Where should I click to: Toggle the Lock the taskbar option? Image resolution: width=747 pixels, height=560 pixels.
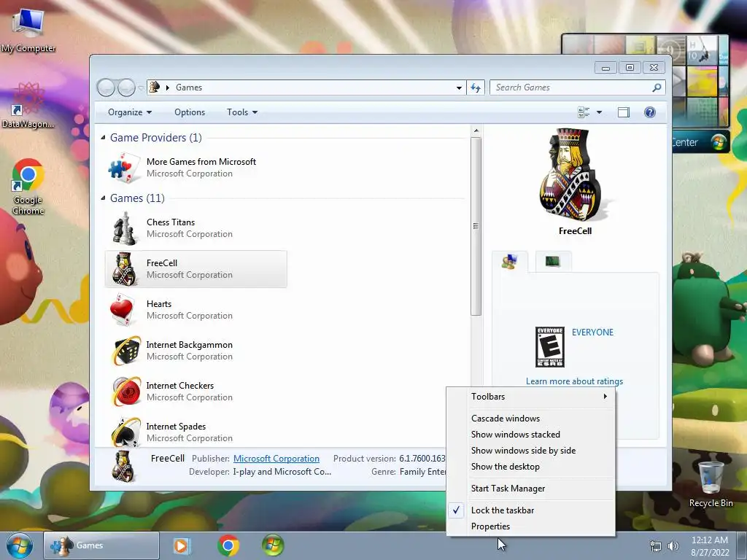(x=531, y=510)
